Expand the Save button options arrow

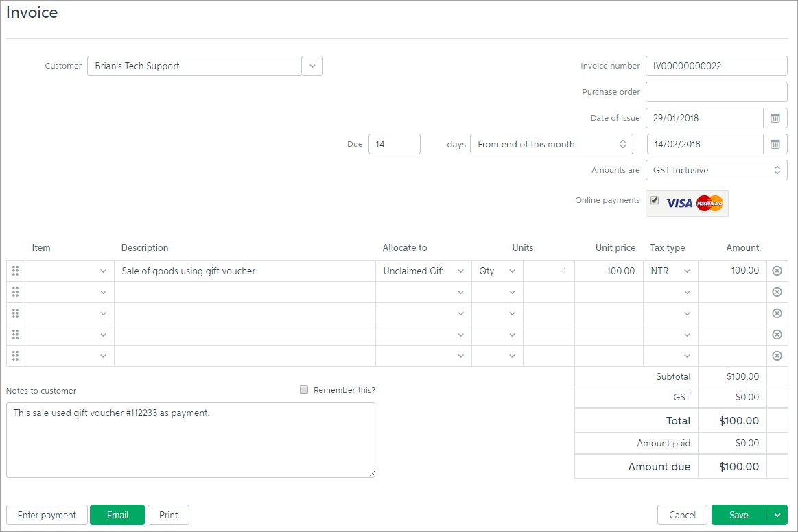[777, 516]
